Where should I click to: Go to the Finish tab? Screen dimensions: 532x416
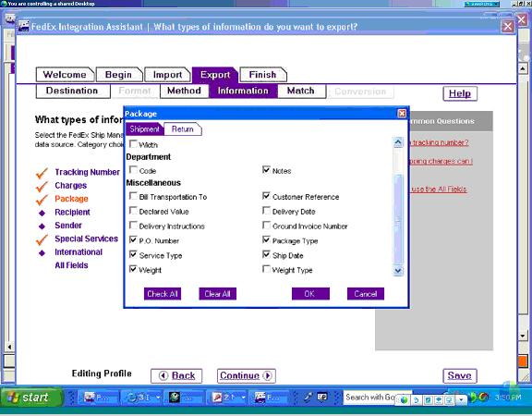(263, 74)
